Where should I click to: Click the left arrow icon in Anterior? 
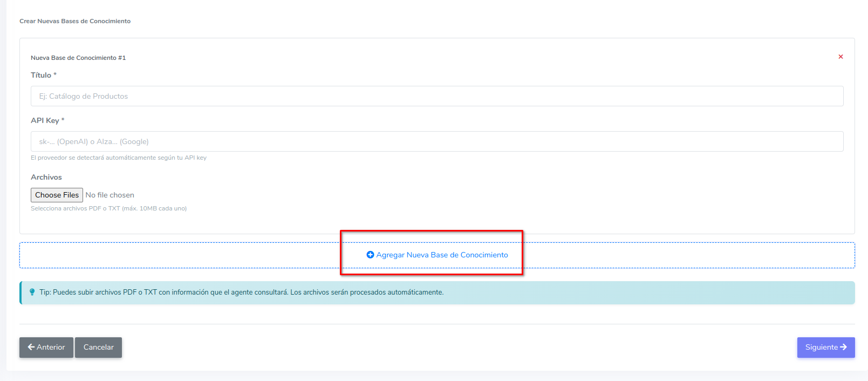[31, 347]
